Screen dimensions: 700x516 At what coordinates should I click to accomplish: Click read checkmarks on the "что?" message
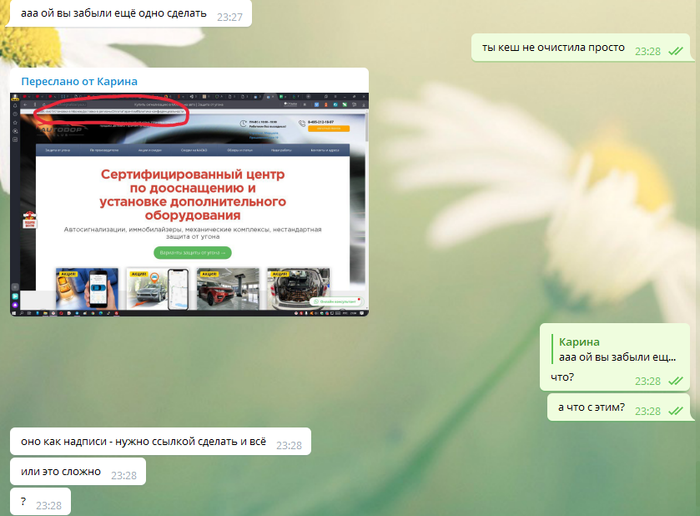pos(676,381)
